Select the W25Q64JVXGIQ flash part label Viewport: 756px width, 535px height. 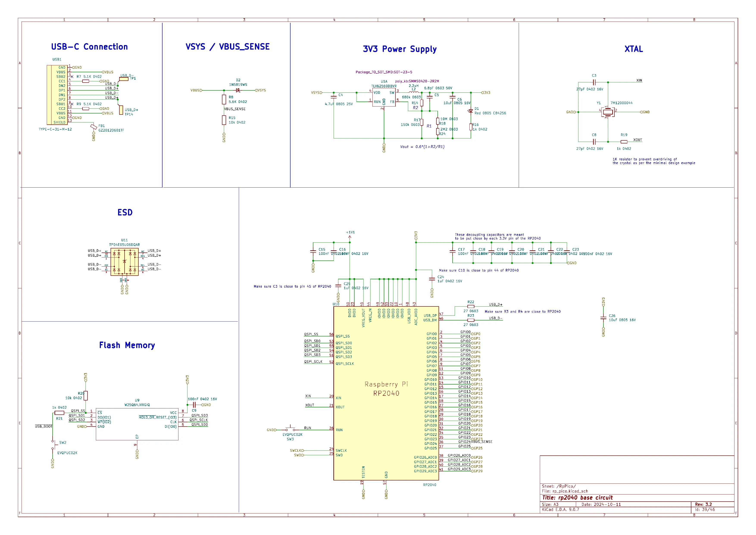(x=137, y=405)
